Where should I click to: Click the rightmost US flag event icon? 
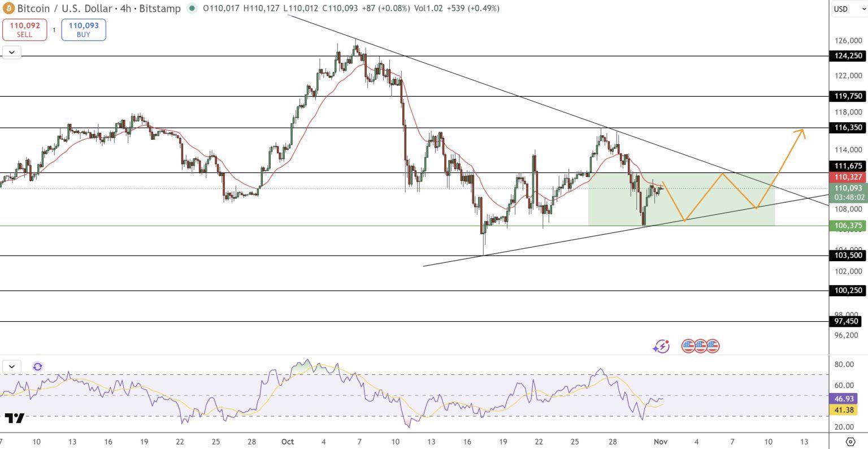click(713, 346)
